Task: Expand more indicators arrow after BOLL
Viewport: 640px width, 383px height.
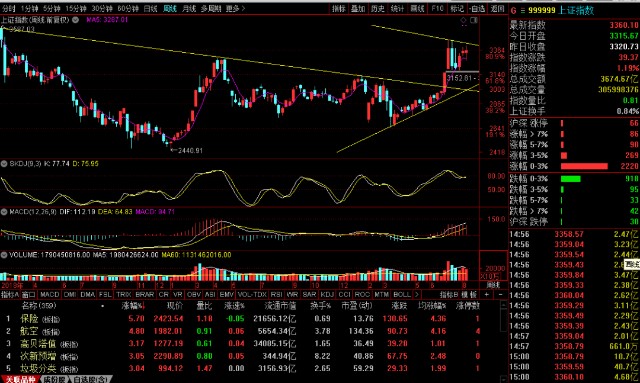Action: [x=416, y=294]
